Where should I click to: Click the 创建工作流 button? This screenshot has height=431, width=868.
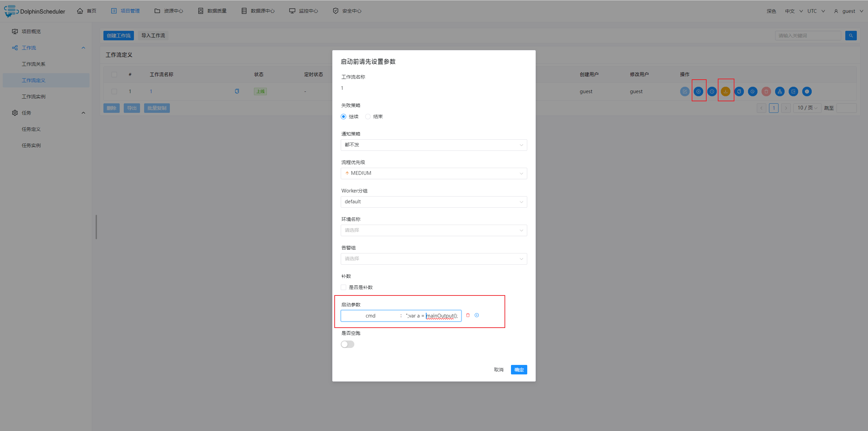119,36
